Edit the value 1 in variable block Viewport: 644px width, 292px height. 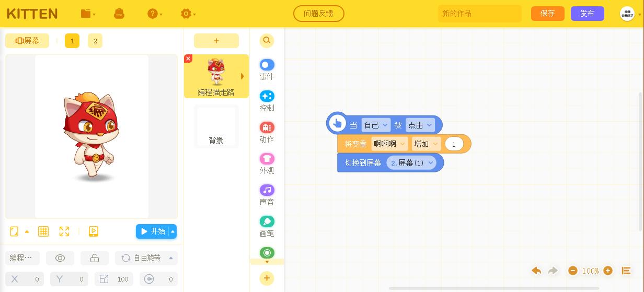454,144
